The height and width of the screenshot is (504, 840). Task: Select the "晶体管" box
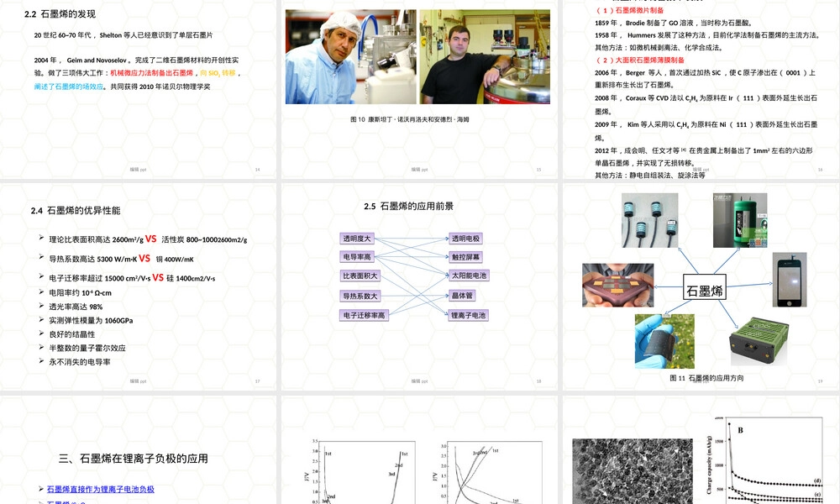tap(462, 295)
